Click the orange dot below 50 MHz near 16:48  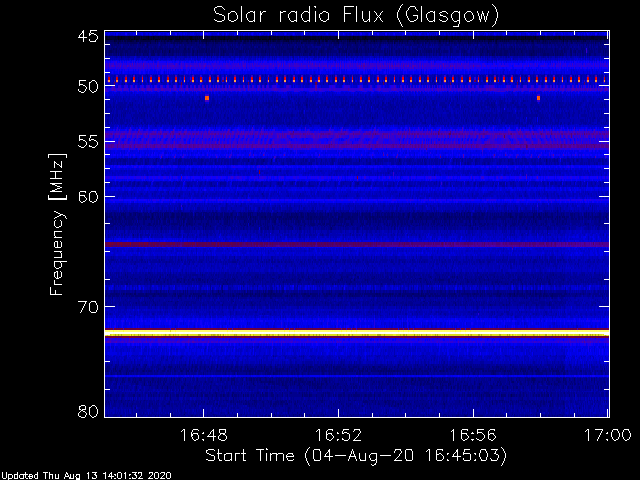207,98
